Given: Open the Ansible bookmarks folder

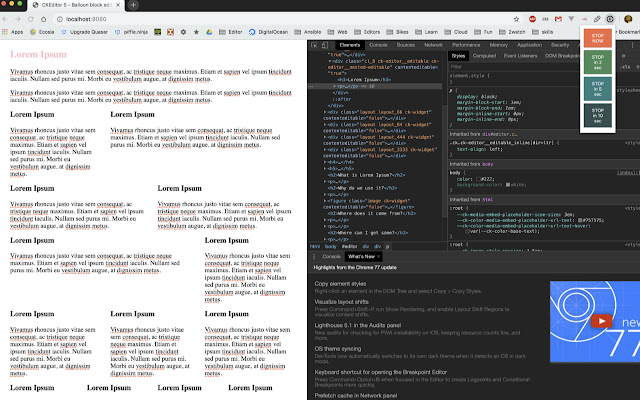Looking at the screenshot, I should 308,32.
